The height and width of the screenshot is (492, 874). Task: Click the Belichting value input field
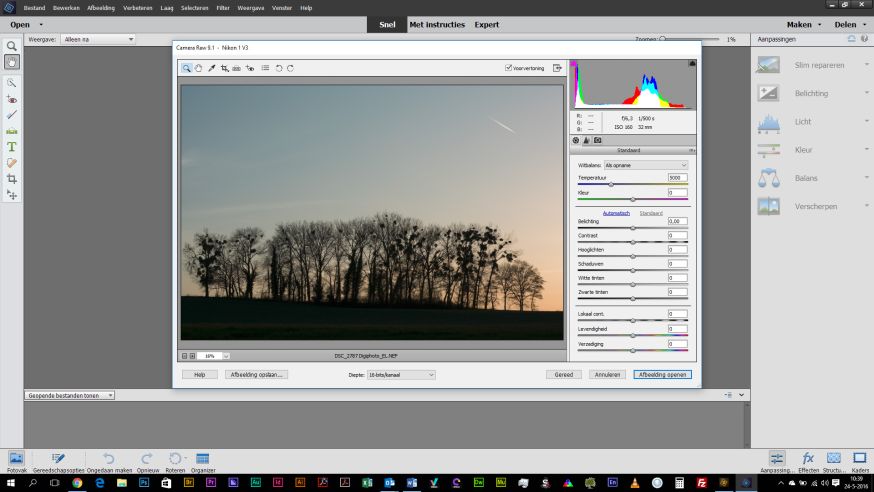677,221
